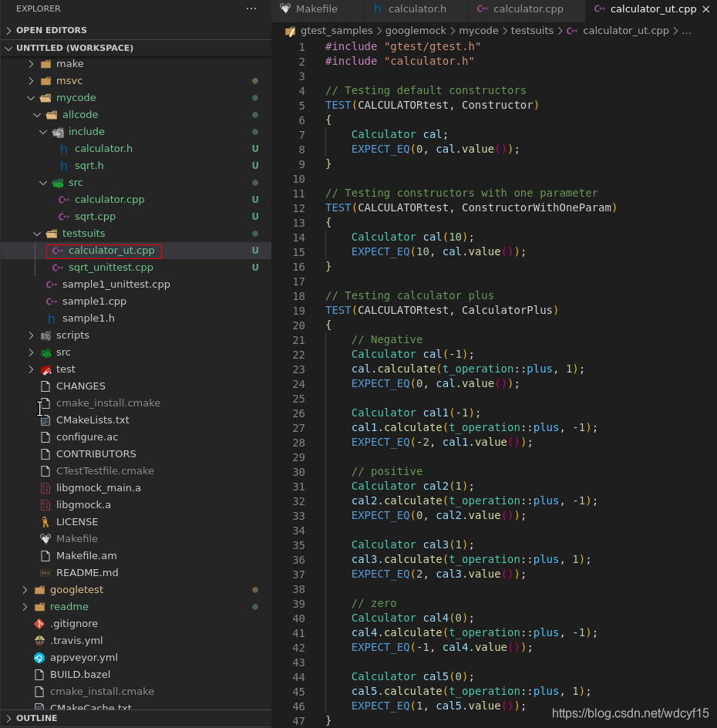This screenshot has width=717, height=728.
Task: Place cursor on TEST(CALCULATORtest, Constructor) line
Action: [x=432, y=106]
